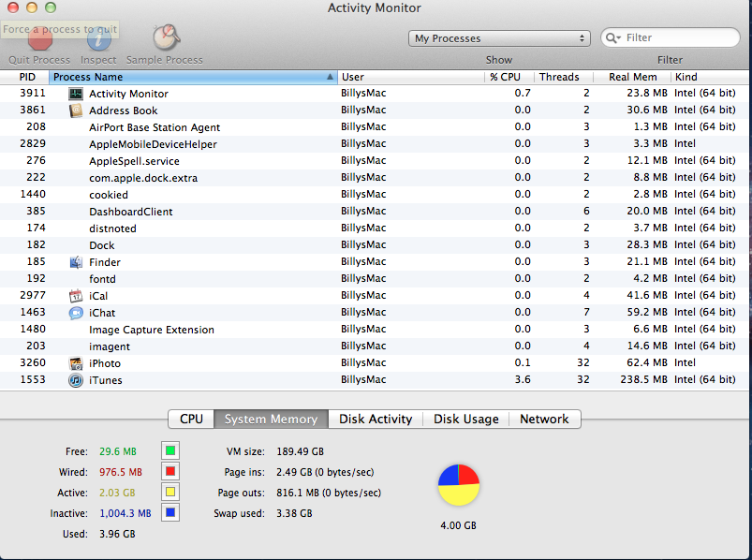Select the fontd process row

[374, 278]
